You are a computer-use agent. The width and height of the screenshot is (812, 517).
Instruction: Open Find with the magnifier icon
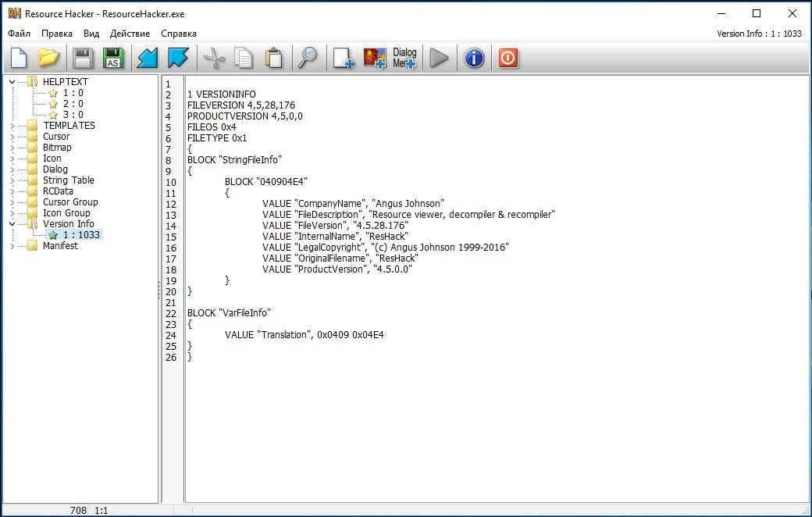308,58
